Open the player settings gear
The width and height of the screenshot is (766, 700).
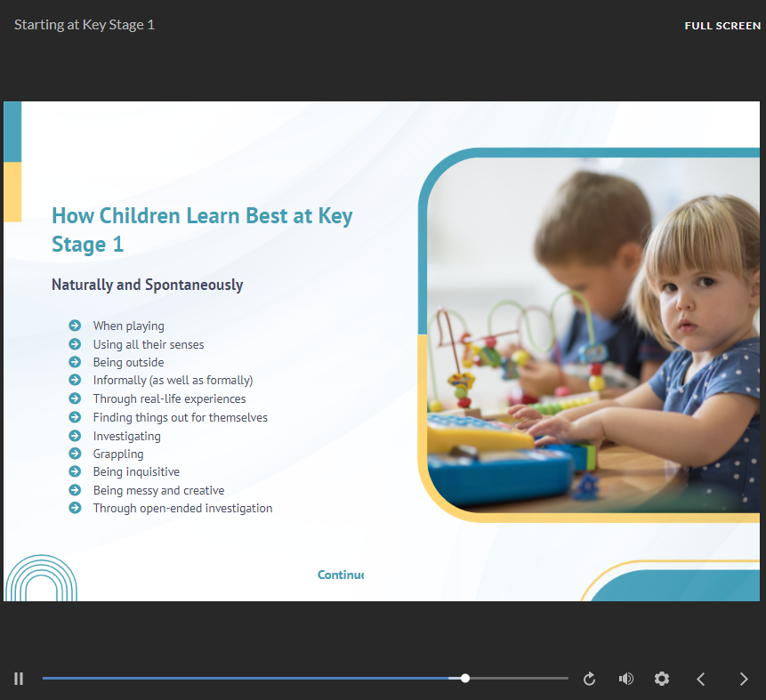click(x=661, y=679)
